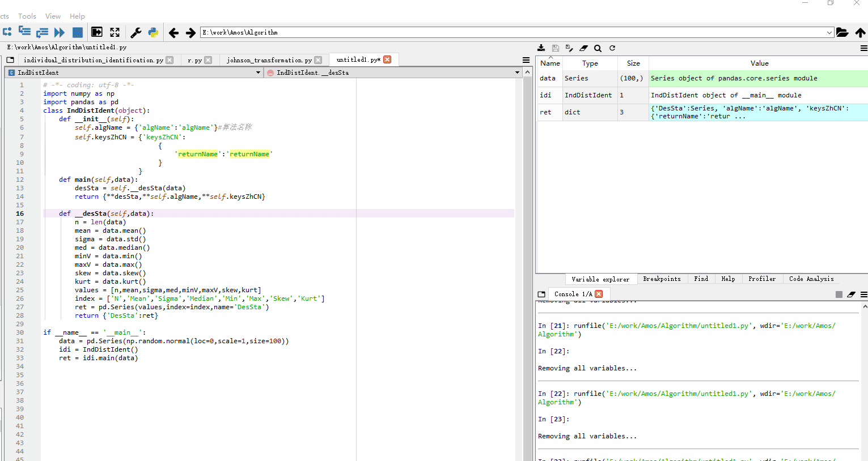Click the step-over lines icon in the debug toolbar
This screenshot has height=461, width=868.
click(24, 32)
